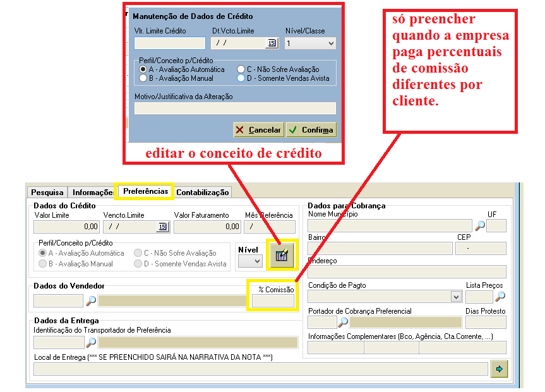545x392 pixels.
Task: Search preferred Transportador with the magnifier
Action: point(91,342)
